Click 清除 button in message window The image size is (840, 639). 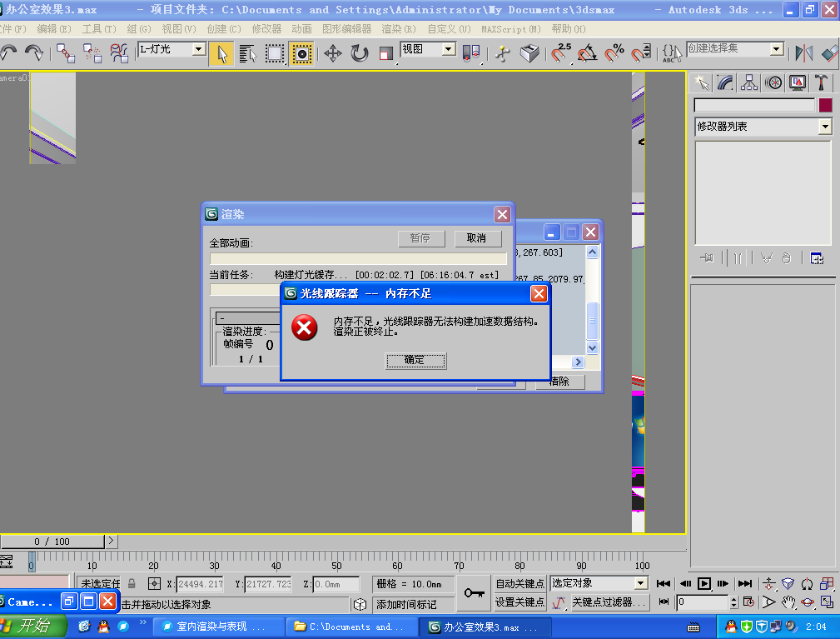pyautogui.click(x=560, y=381)
